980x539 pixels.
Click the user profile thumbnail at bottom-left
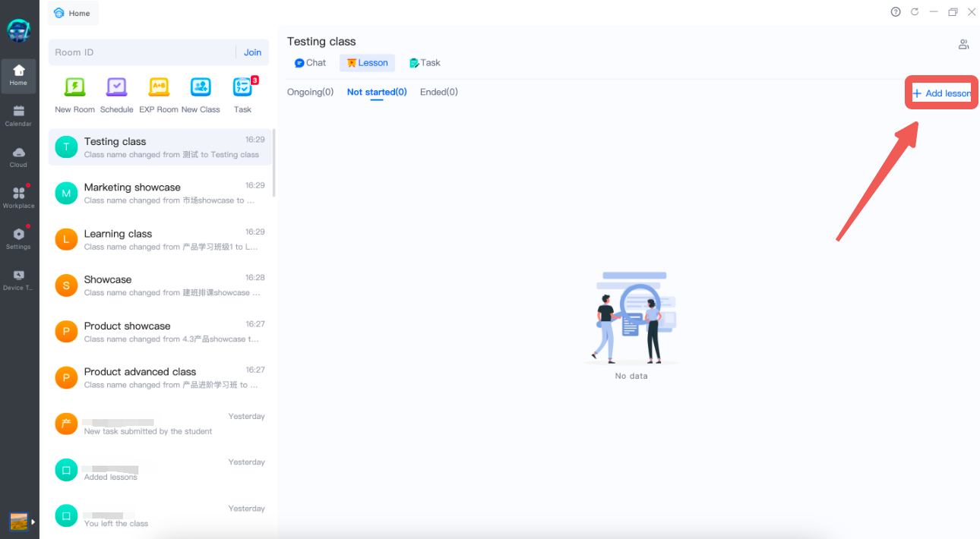pyautogui.click(x=18, y=522)
